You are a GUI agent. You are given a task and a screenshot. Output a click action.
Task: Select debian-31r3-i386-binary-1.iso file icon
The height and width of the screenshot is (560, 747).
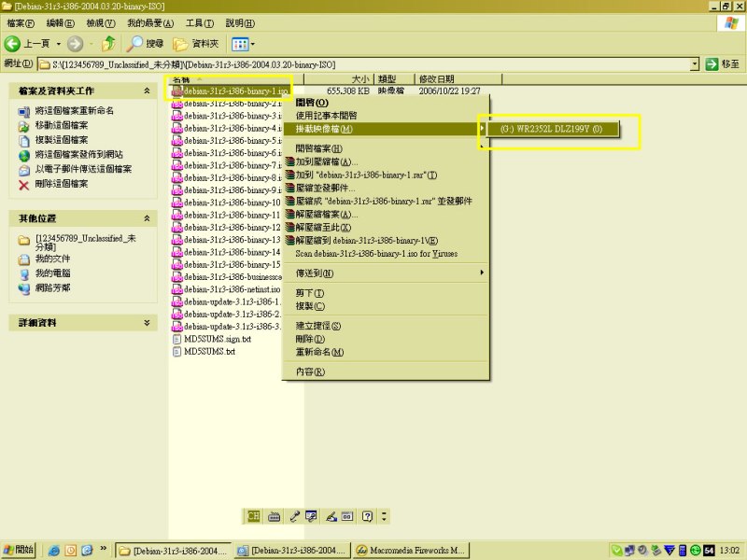177,91
